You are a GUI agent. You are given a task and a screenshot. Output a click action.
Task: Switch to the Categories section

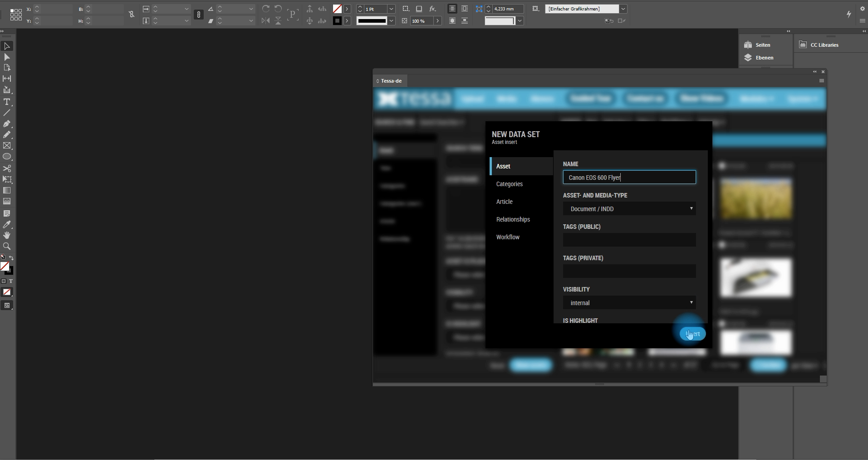[x=509, y=184]
